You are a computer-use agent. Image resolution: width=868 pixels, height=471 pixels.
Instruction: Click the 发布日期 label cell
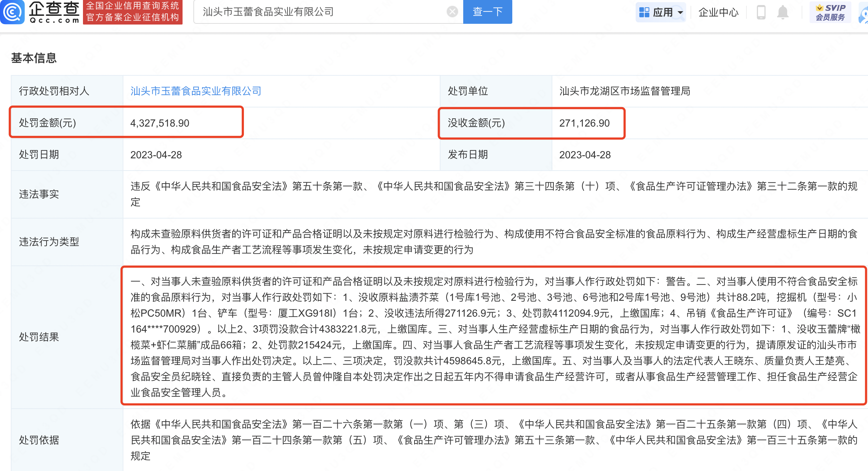click(x=496, y=155)
